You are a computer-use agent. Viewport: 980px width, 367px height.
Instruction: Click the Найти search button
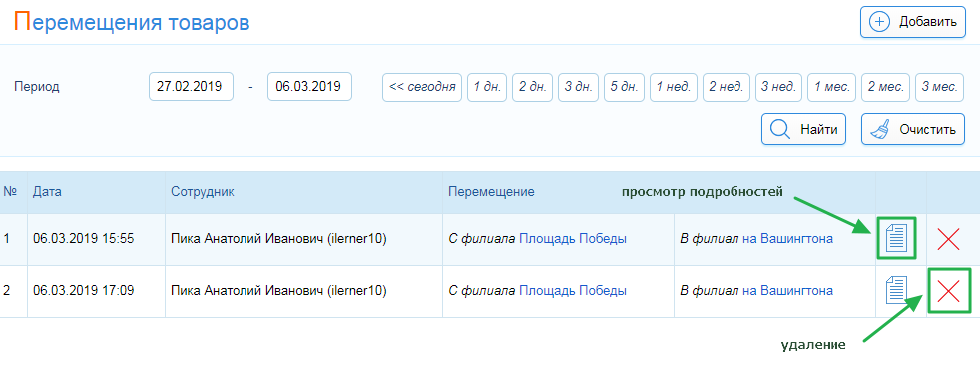803,130
